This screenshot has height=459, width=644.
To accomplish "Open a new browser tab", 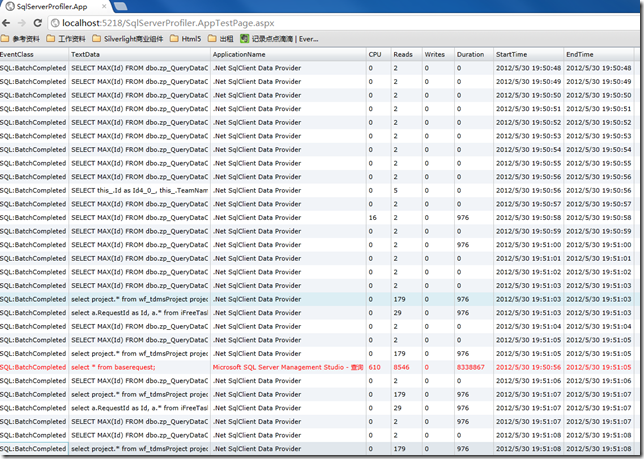I will point(120,6).
